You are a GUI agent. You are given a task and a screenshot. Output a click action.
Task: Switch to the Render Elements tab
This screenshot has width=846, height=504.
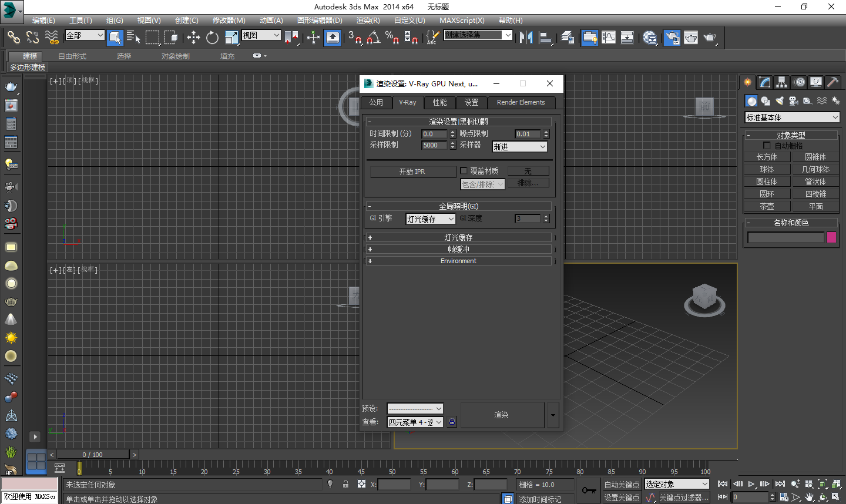[x=522, y=102]
